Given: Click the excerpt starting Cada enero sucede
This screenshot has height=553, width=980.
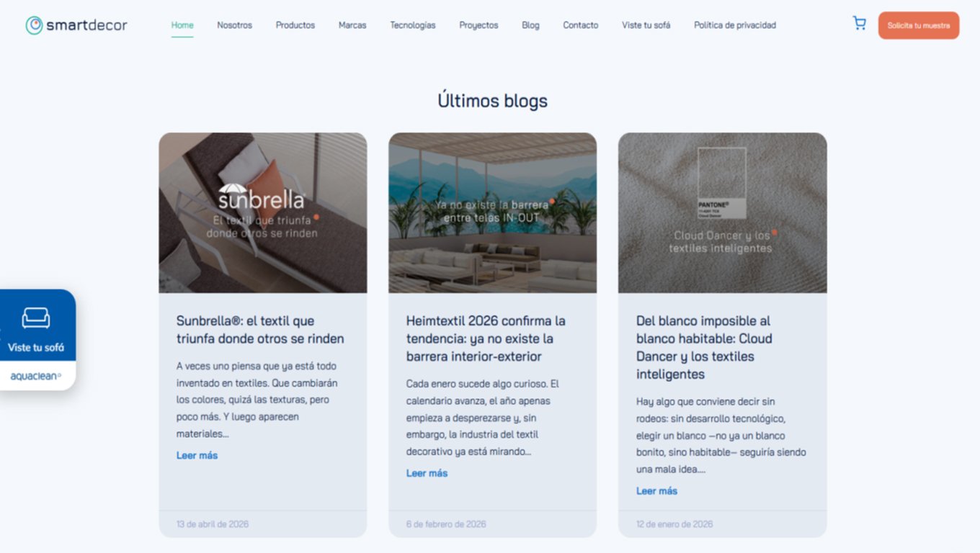Looking at the screenshot, I should (x=483, y=418).
